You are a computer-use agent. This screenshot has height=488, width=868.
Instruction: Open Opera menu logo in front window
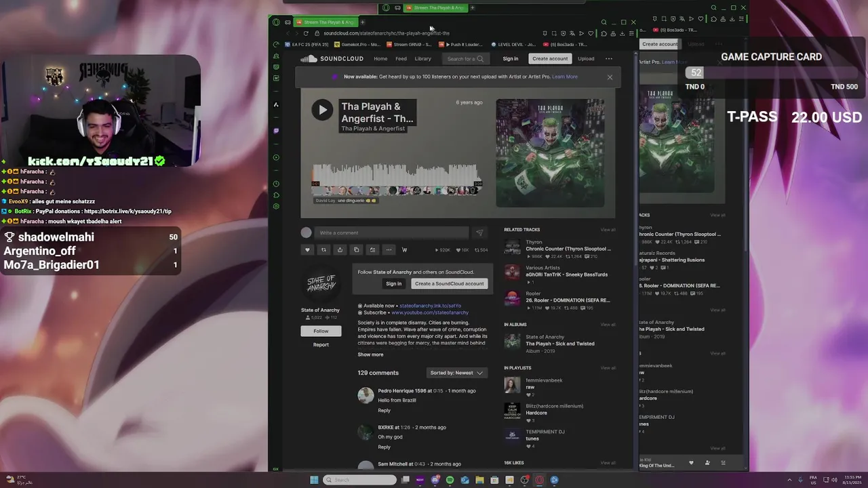[276, 22]
